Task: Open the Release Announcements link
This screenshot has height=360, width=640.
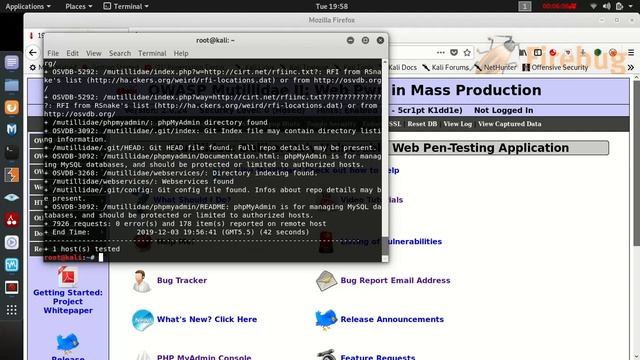Action: [392, 319]
